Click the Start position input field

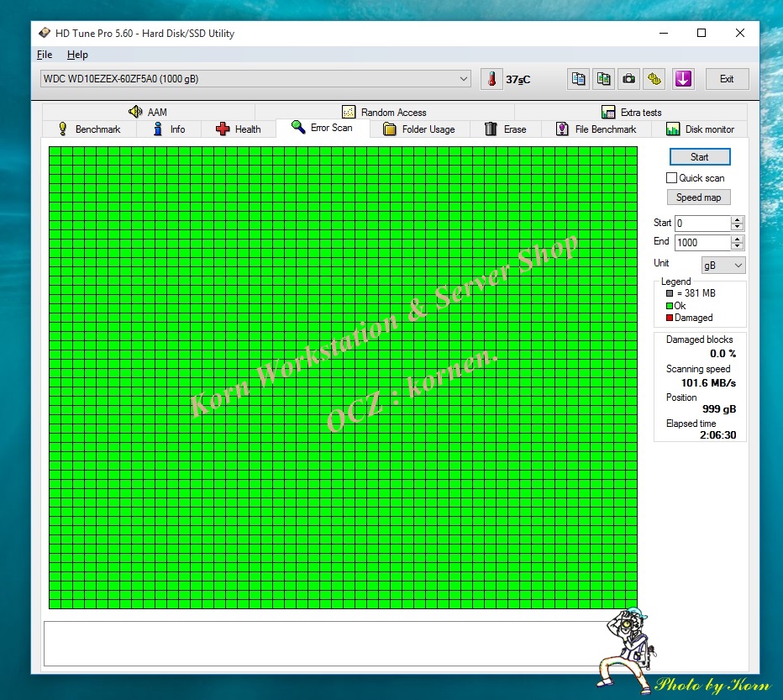(x=702, y=224)
